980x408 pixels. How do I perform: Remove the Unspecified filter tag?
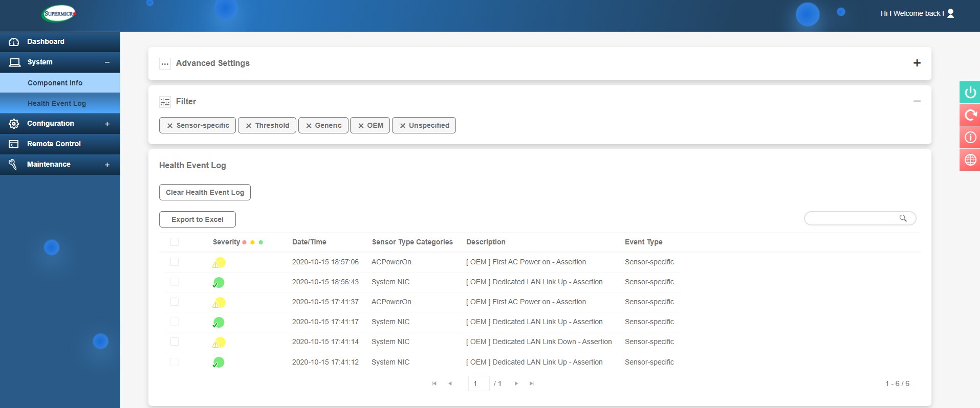[403, 126]
